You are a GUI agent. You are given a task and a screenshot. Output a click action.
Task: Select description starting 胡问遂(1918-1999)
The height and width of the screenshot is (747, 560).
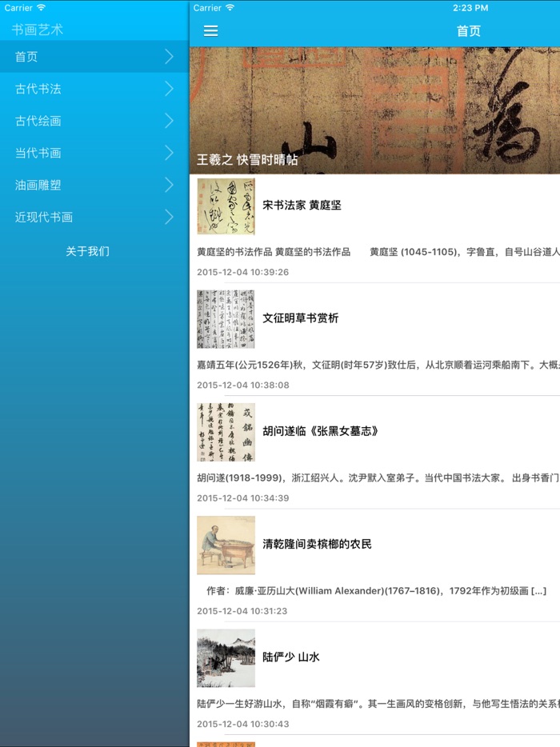click(x=378, y=477)
